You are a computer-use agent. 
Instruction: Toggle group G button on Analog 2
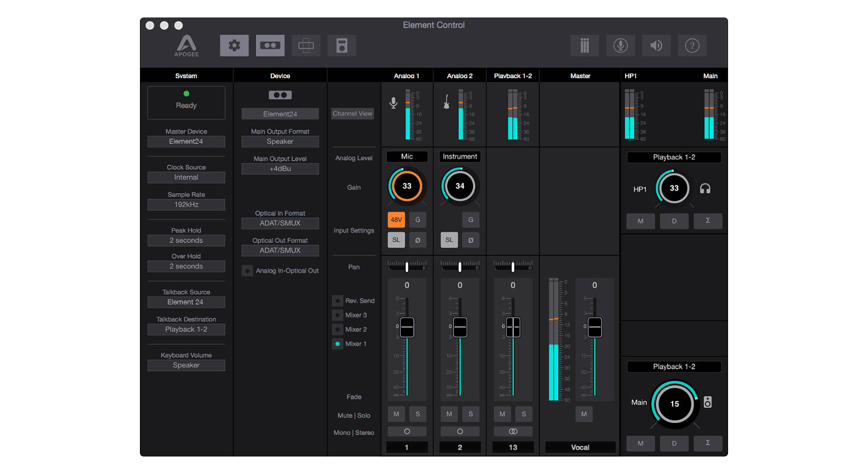coord(471,220)
